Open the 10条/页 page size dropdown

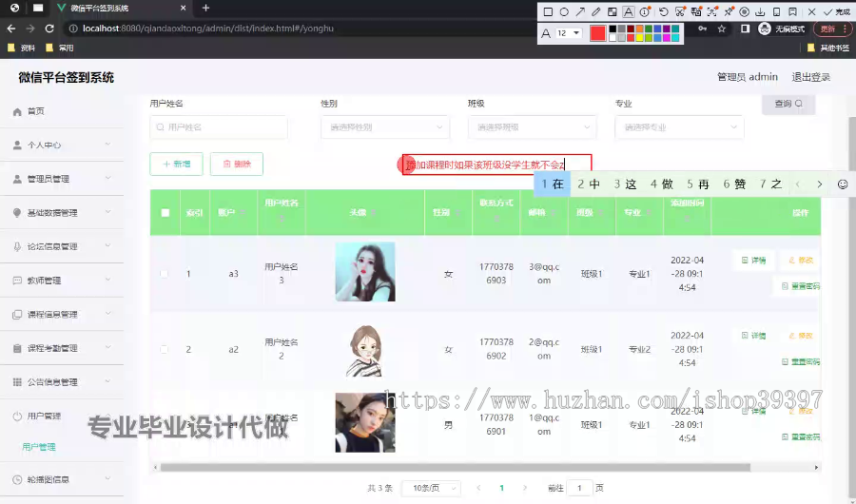click(x=431, y=488)
